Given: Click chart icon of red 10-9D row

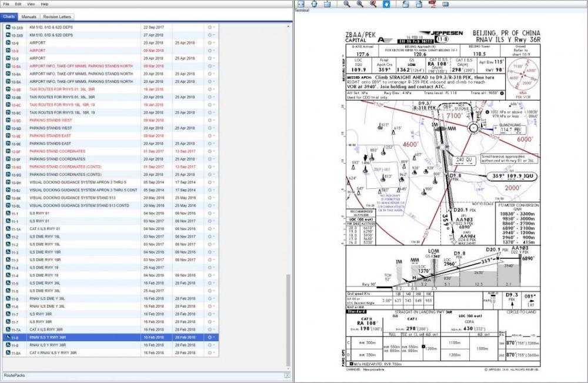Looking at the screenshot, I should coord(8,120).
